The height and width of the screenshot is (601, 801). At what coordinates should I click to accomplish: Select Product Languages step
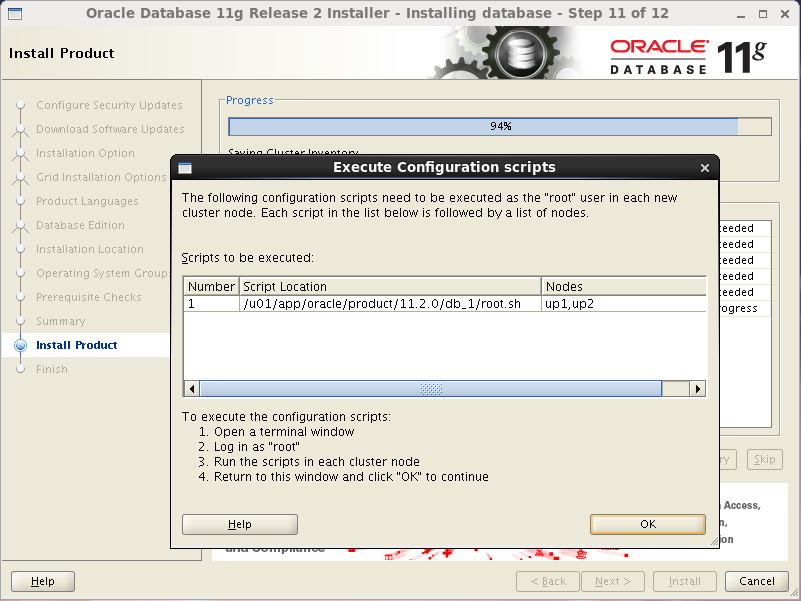87,201
